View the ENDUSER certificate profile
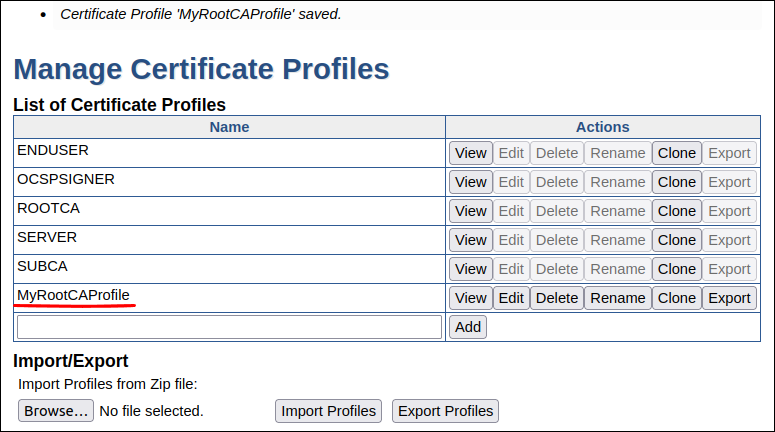The width and height of the screenshot is (775, 432). tap(470, 153)
